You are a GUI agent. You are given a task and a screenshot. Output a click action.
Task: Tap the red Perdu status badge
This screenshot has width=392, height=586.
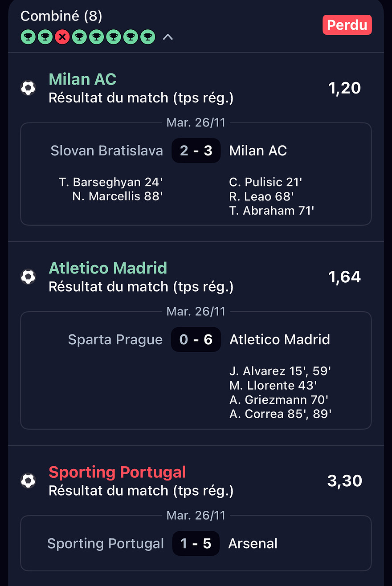click(x=347, y=25)
